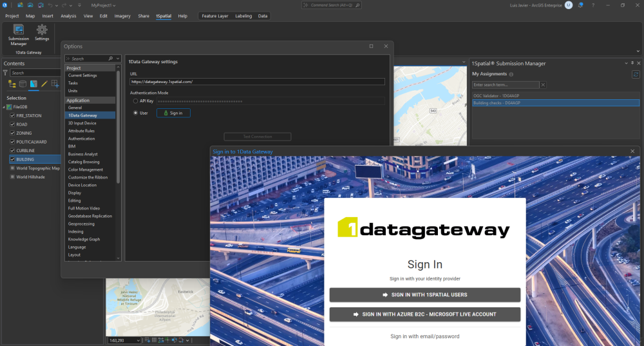Select Geoprocessing in the Options list
The image size is (644, 346).
click(x=81, y=224)
